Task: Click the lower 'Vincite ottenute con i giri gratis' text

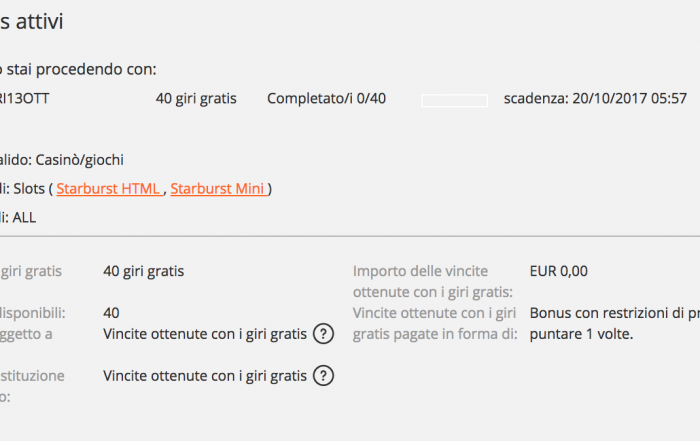Action: tap(205, 376)
